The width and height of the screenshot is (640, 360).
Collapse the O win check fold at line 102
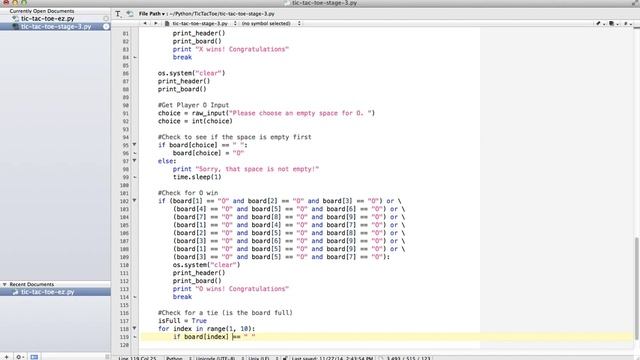click(x=134, y=201)
